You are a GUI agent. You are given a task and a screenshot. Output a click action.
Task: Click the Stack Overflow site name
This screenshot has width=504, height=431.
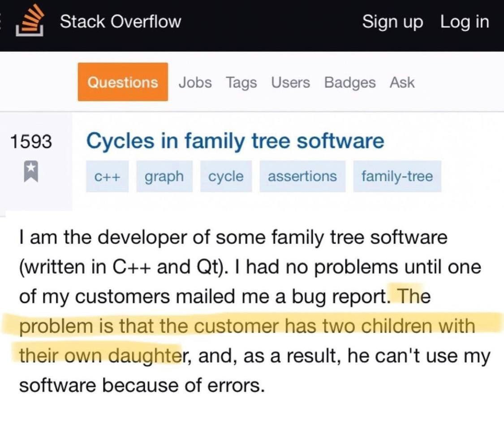pyautogui.click(x=121, y=21)
